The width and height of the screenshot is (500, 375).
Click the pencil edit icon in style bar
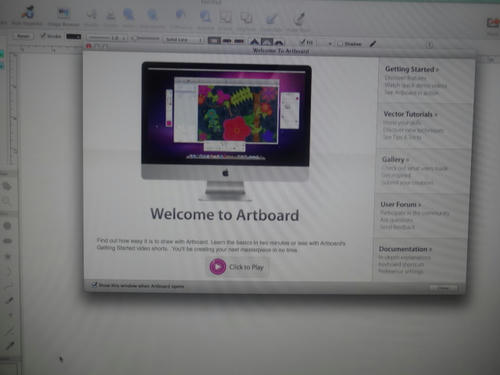tap(373, 44)
